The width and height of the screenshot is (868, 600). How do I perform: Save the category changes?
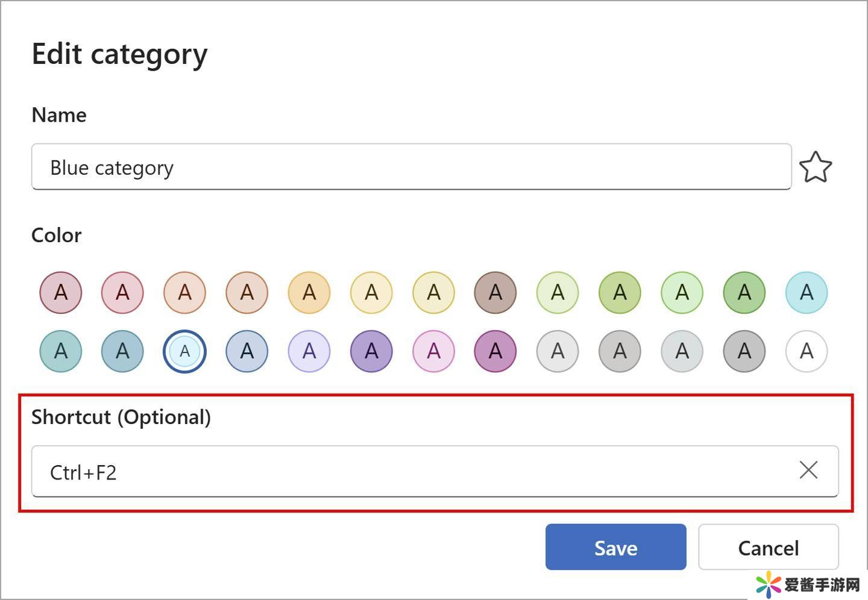click(x=615, y=547)
